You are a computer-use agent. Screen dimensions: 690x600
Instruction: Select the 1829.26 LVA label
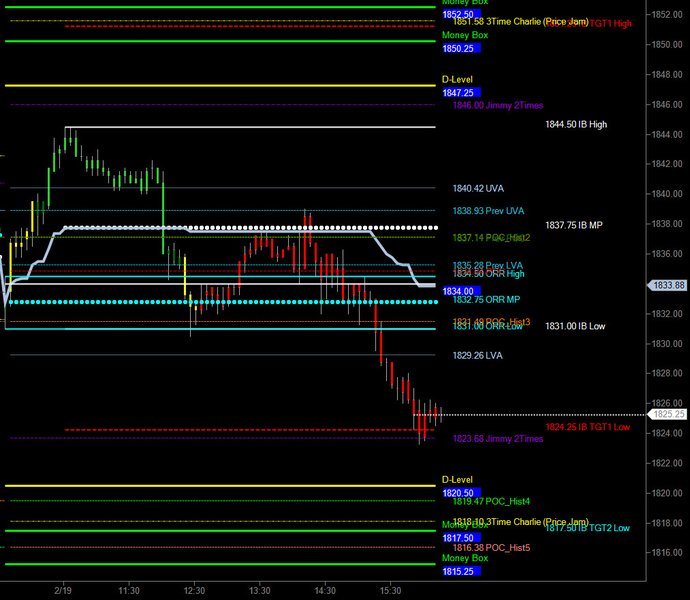click(x=477, y=355)
